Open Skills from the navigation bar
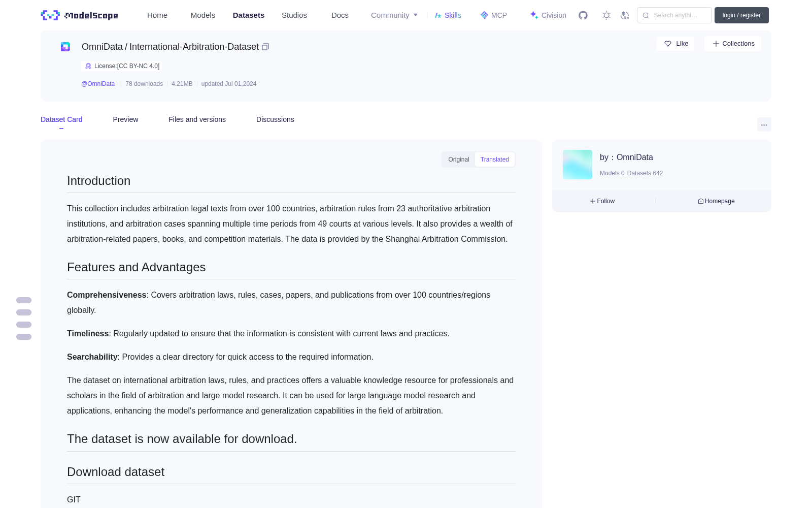 point(448,15)
